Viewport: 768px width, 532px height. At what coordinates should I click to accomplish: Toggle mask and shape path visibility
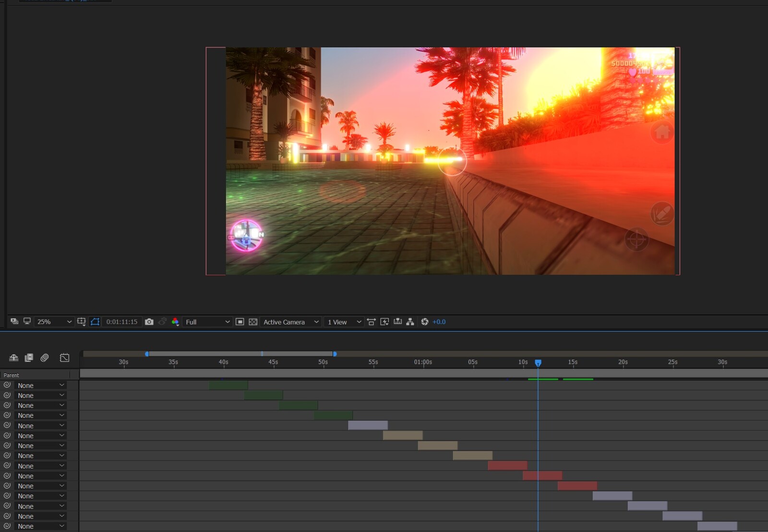coord(95,322)
